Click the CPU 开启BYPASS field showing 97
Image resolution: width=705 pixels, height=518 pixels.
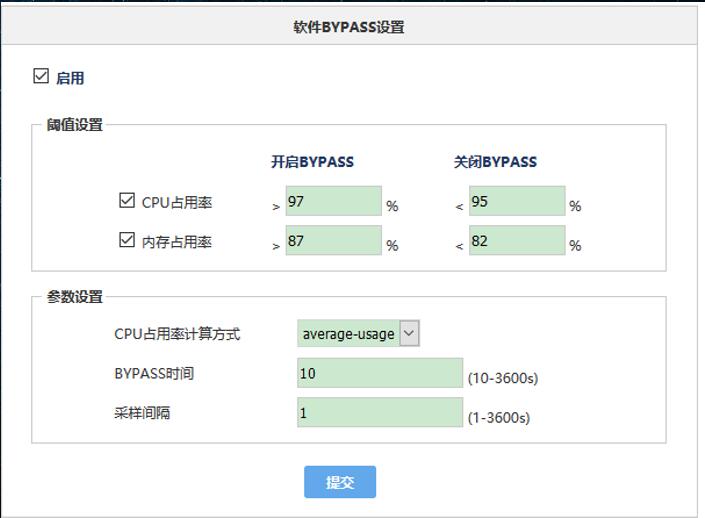[333, 201]
